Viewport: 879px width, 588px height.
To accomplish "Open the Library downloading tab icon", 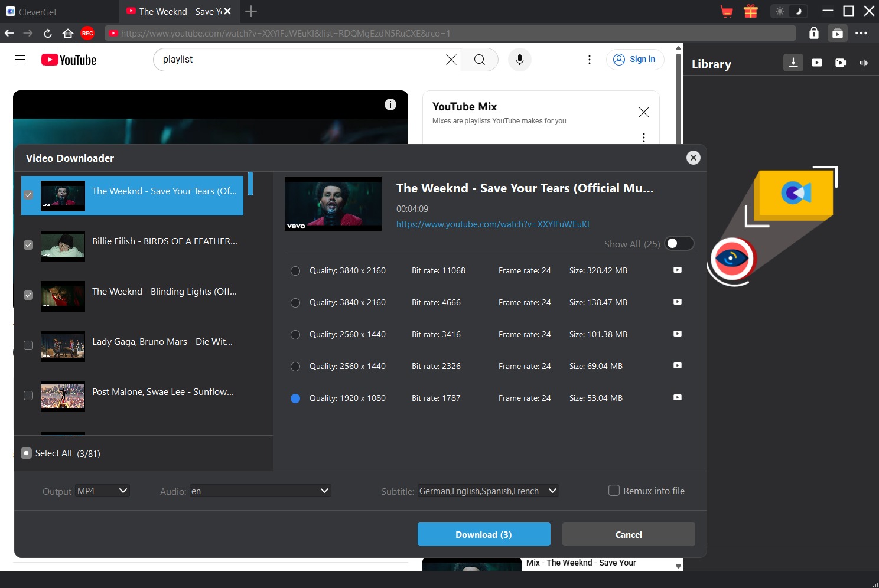I will (x=793, y=63).
